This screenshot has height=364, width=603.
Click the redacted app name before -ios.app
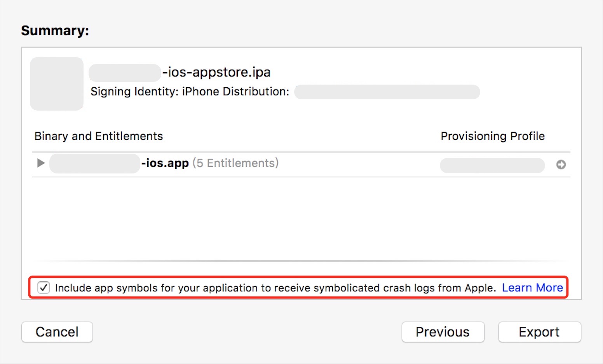pos(94,163)
